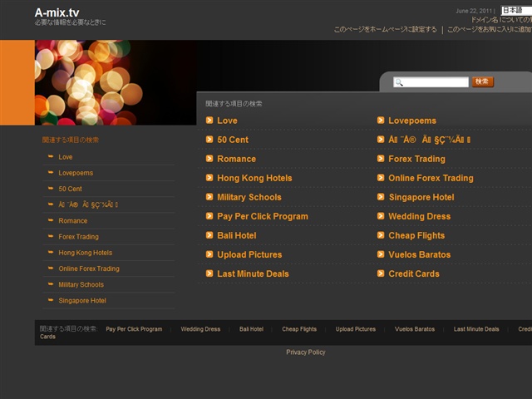Click Vuelos Baratos in the footer bar
Viewport: 532px width, 399px height.
(x=414, y=329)
